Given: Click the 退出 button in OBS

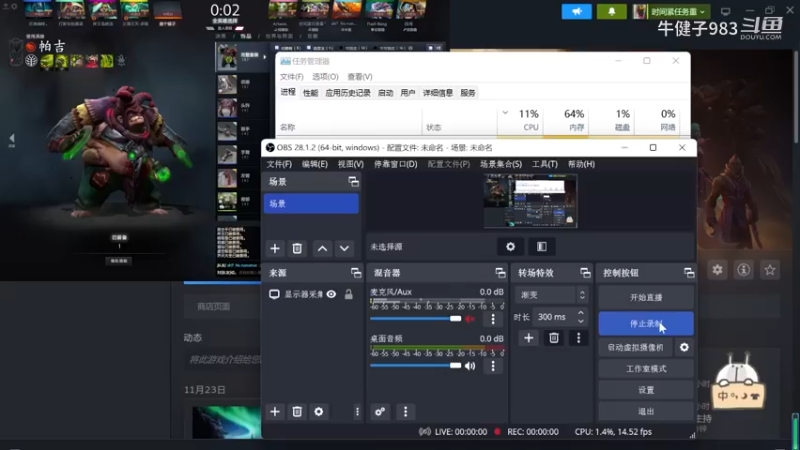Looking at the screenshot, I should pos(646,411).
